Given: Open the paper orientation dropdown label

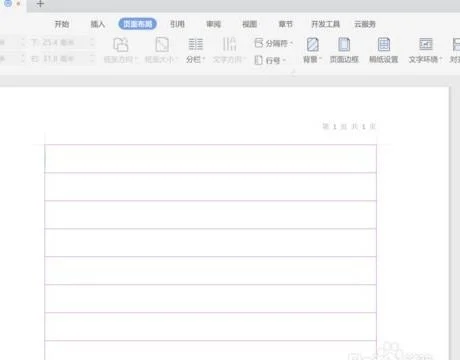Looking at the screenshot, I should pyautogui.click(x=121, y=60).
